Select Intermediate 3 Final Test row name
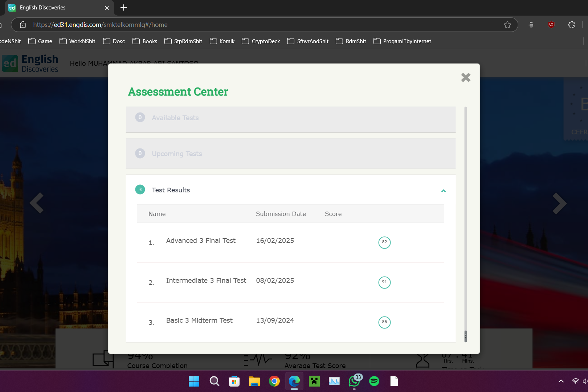 click(206, 281)
